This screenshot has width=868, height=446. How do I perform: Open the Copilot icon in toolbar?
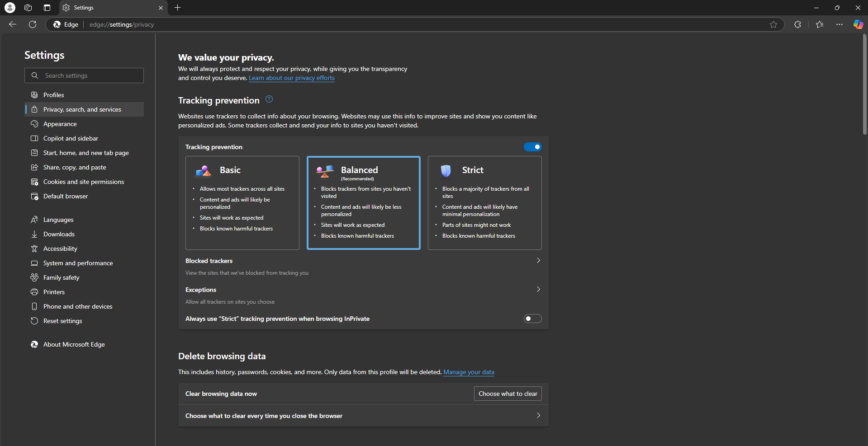858,24
